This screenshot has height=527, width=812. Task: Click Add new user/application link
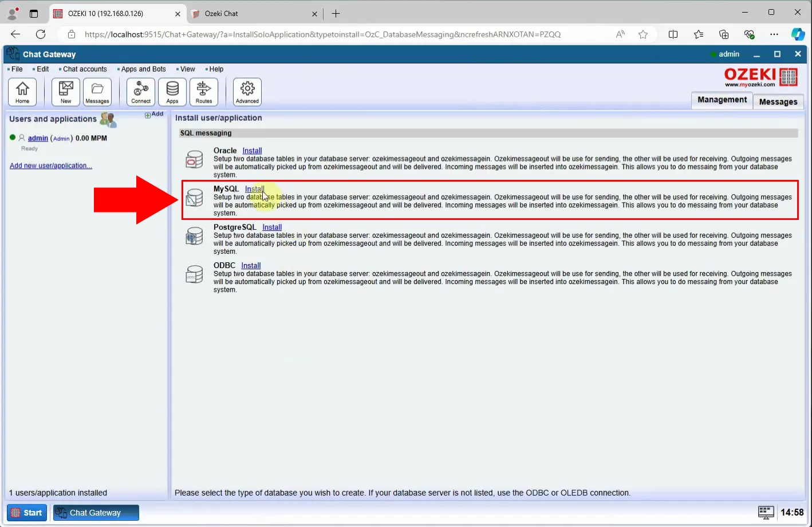pyautogui.click(x=51, y=166)
